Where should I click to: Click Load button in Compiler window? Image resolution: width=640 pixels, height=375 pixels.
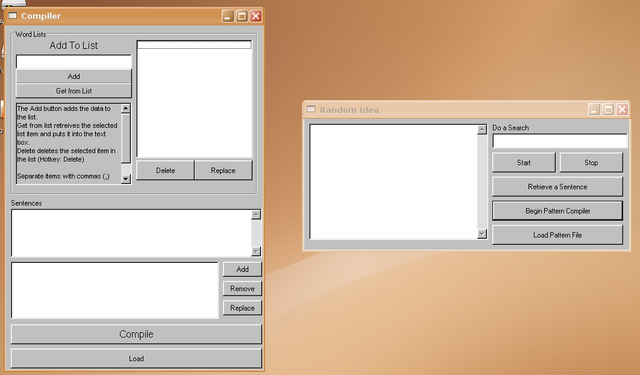coord(136,359)
